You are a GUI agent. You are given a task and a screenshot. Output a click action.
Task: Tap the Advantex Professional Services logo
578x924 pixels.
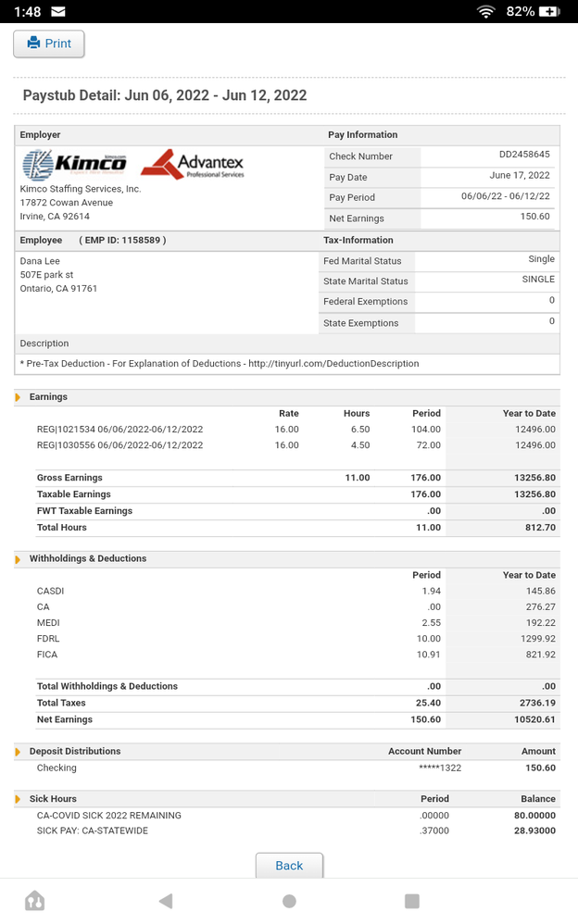pos(193,164)
